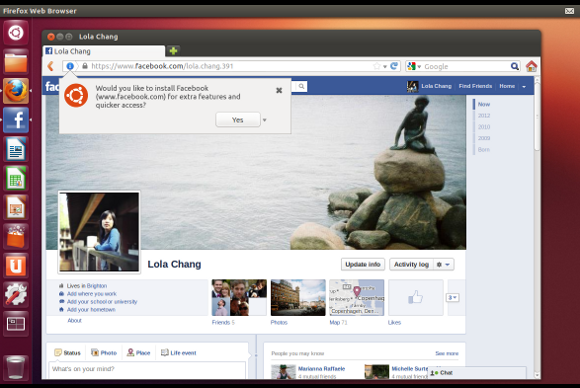Bookmark this page with the star icon

(377, 66)
